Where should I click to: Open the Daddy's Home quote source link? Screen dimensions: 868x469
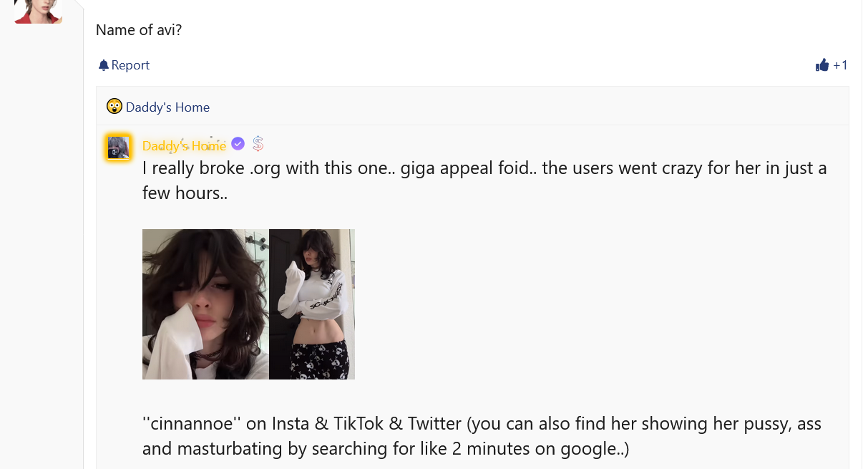[167, 107]
